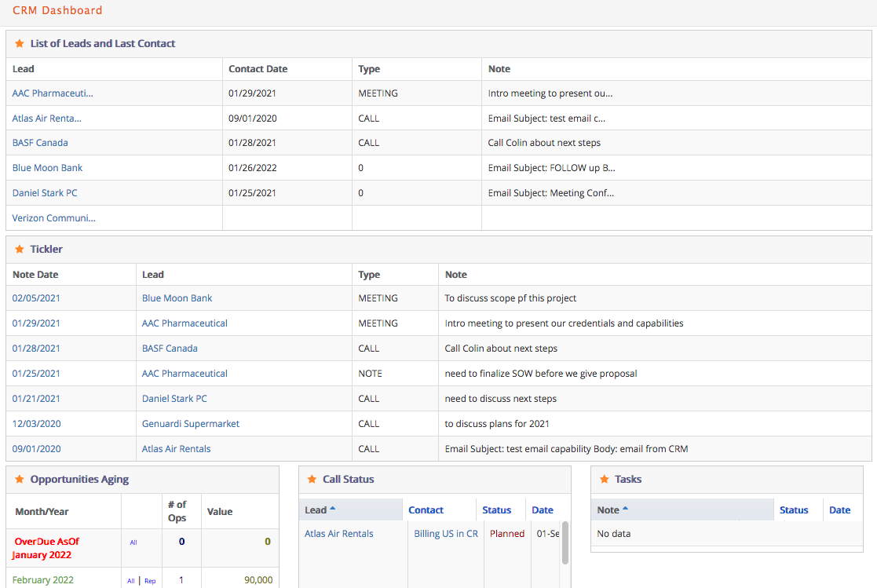Open Tickler note dated 02/05/2021

click(36, 298)
